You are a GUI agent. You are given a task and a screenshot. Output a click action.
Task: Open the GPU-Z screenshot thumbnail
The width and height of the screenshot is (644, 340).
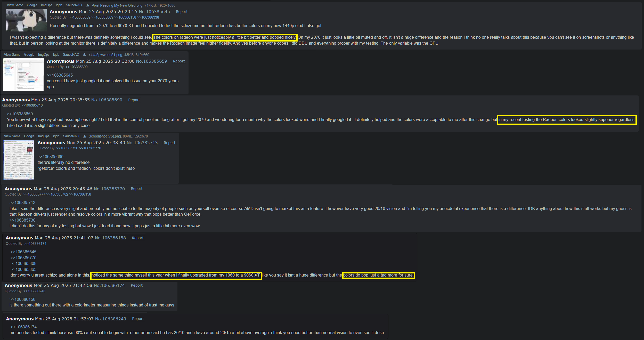pos(19,160)
